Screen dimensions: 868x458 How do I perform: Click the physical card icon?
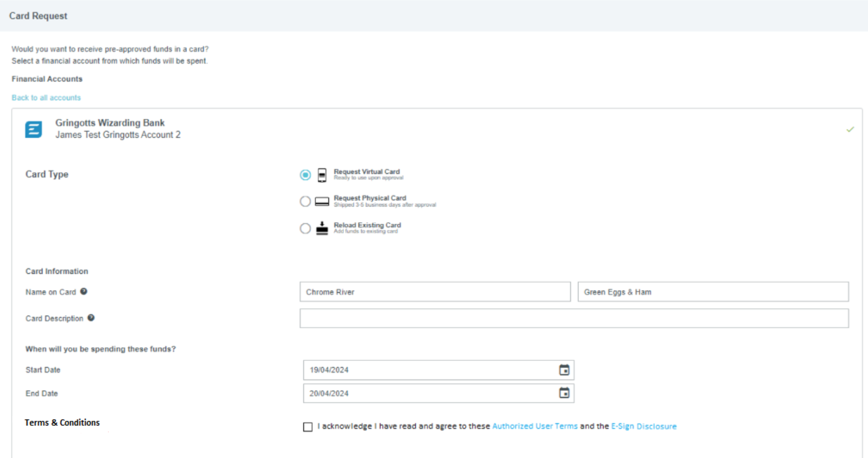click(x=322, y=202)
